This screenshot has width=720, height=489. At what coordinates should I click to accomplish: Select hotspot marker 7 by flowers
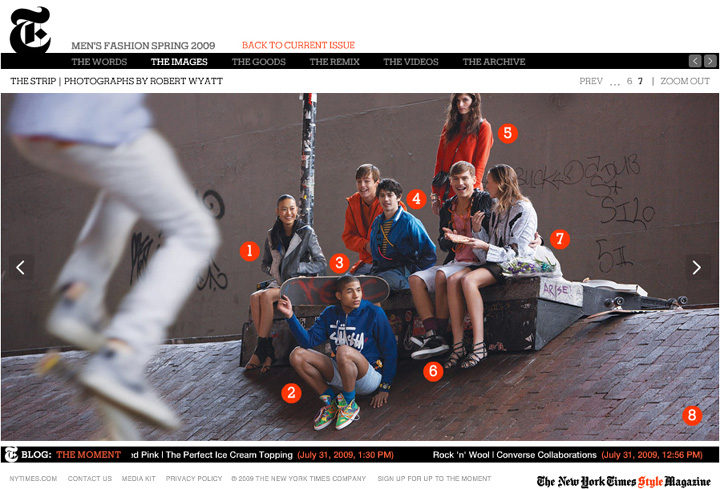click(560, 239)
